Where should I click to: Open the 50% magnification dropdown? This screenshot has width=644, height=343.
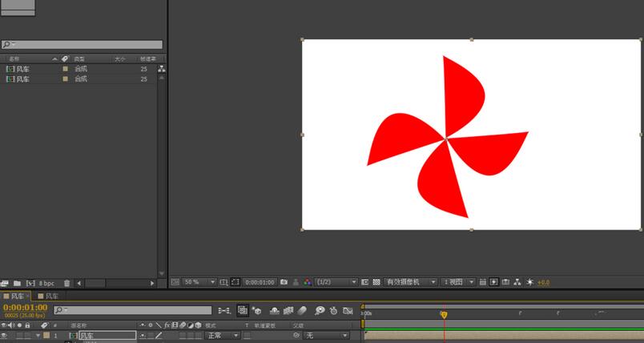tap(199, 282)
